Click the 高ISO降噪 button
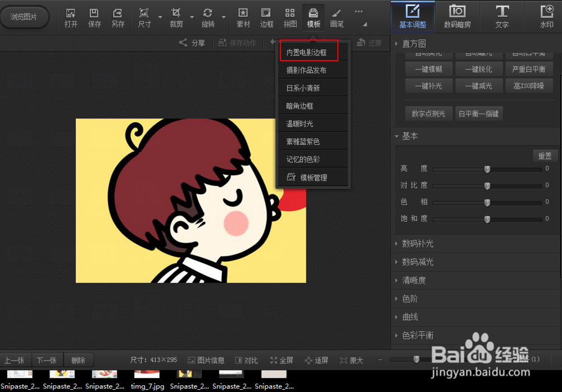 529,86
